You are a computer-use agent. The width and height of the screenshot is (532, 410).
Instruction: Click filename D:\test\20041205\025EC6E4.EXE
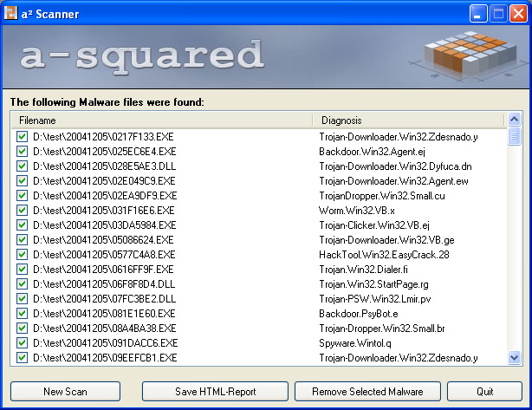click(x=105, y=152)
